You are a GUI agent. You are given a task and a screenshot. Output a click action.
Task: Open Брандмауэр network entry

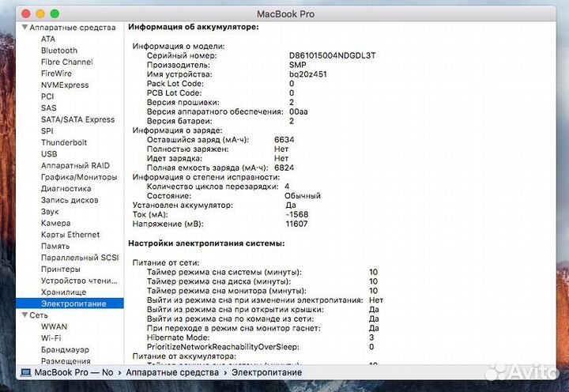pyautogui.click(x=65, y=349)
